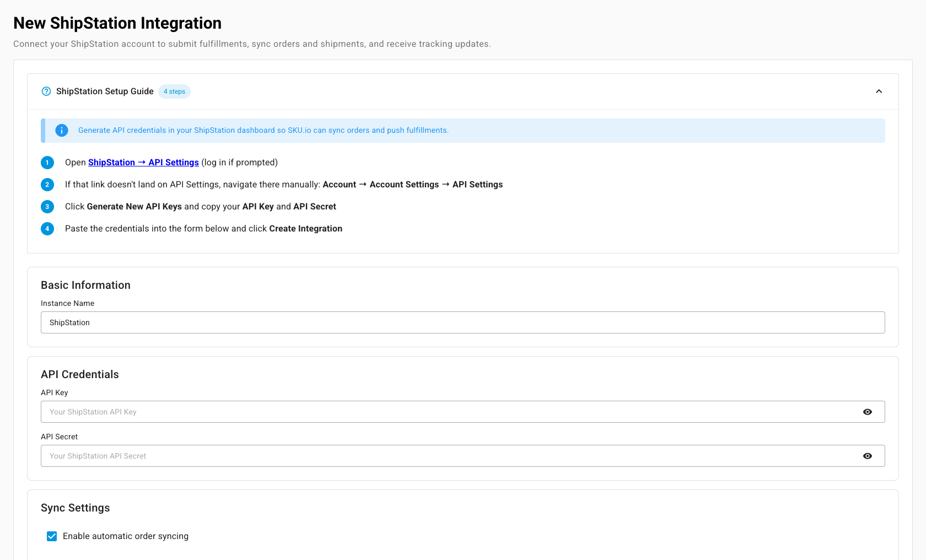
Task: Click the 'navigate there manually' step text
Action: [x=284, y=185]
